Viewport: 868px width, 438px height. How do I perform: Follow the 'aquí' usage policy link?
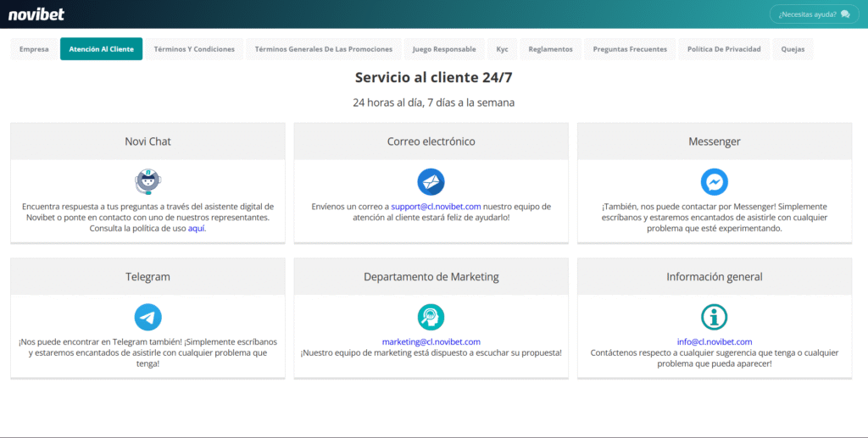(197, 229)
